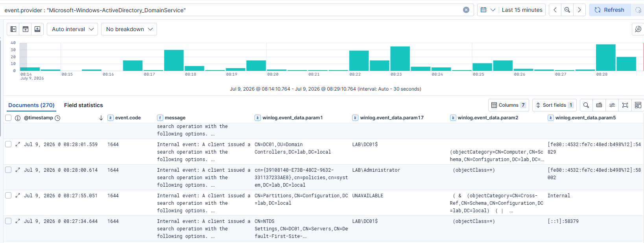
Task: Open the Last 15 minutes time picker
Action: (x=522, y=10)
